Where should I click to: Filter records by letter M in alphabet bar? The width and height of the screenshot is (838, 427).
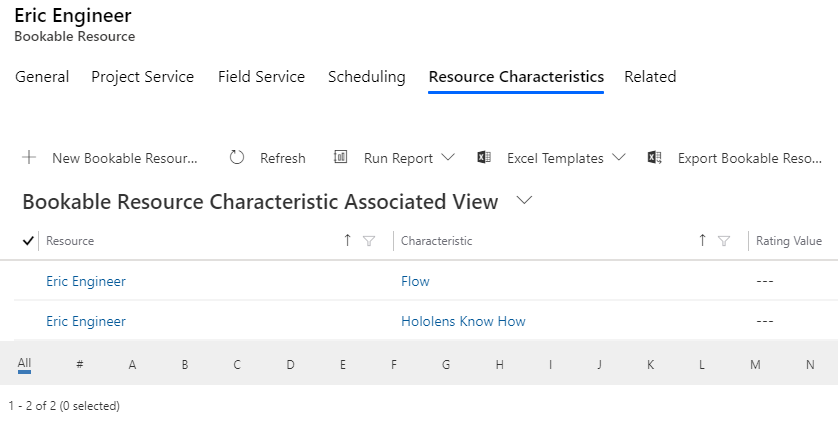(755, 364)
